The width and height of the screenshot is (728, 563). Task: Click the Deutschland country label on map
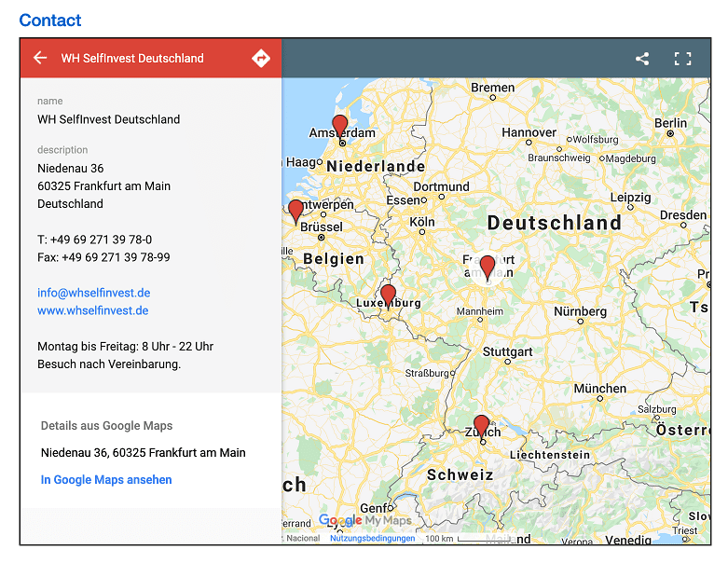[x=555, y=223]
